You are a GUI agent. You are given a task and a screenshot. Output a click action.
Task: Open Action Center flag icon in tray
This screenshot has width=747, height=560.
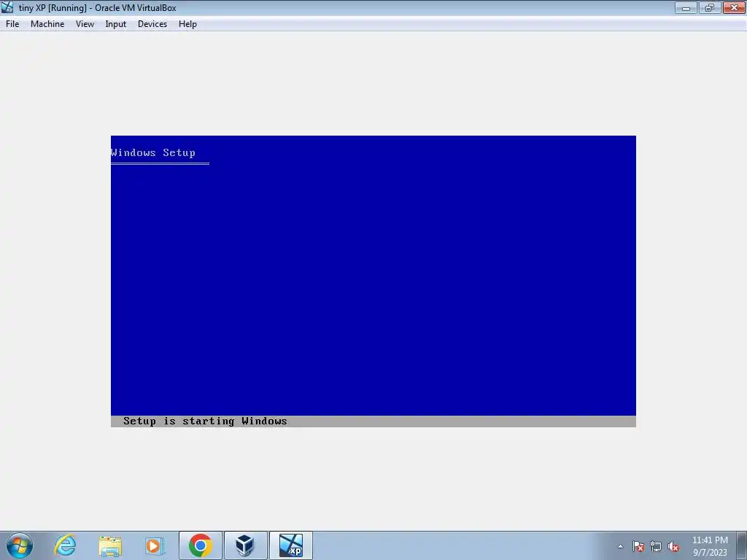tap(638, 546)
